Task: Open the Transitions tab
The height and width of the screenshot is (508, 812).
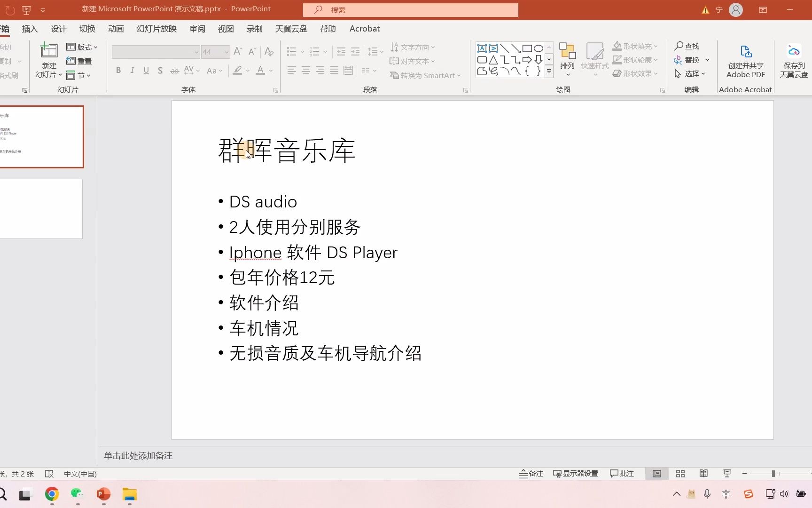Action: pos(87,29)
